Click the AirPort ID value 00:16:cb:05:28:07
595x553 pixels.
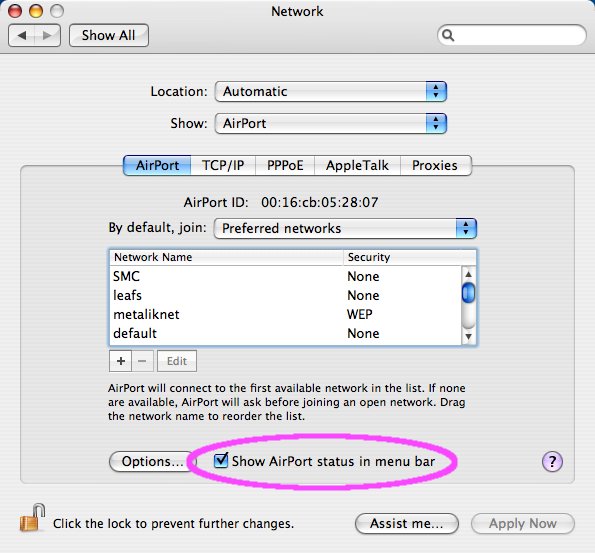320,202
